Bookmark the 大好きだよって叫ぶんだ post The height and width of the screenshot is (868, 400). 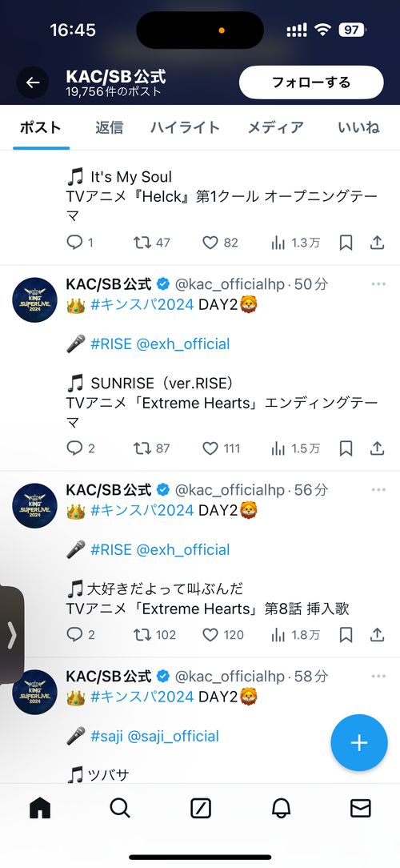[346, 634]
